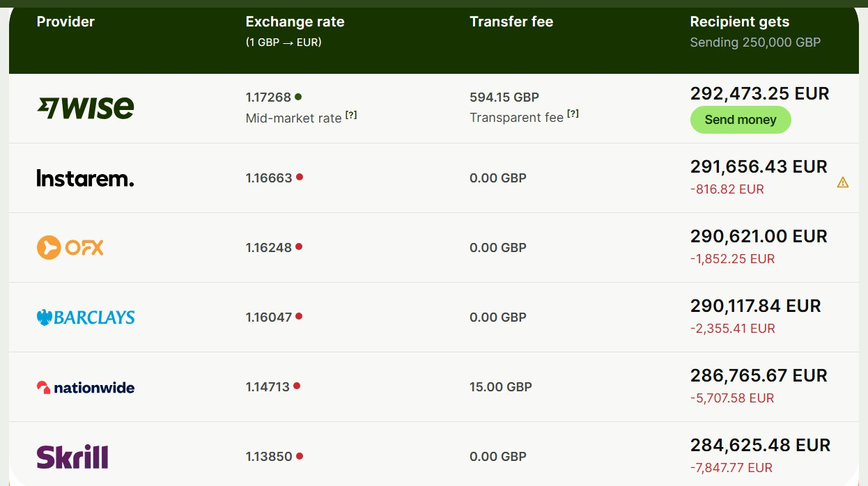The height and width of the screenshot is (486, 868).
Task: Click the red dot next to 1.16663
Action: [x=300, y=177]
